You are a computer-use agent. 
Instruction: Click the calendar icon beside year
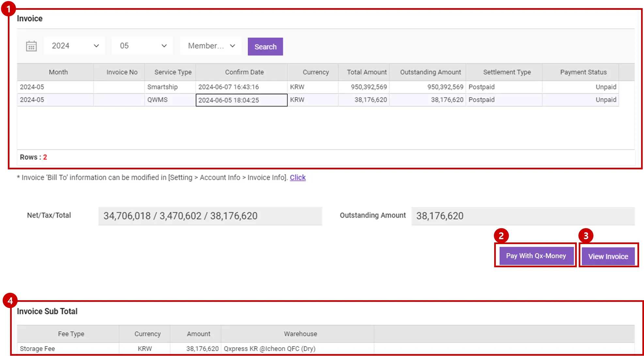[x=31, y=46]
